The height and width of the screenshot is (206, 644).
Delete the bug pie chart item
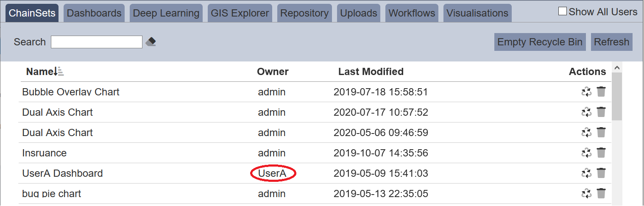click(x=601, y=193)
